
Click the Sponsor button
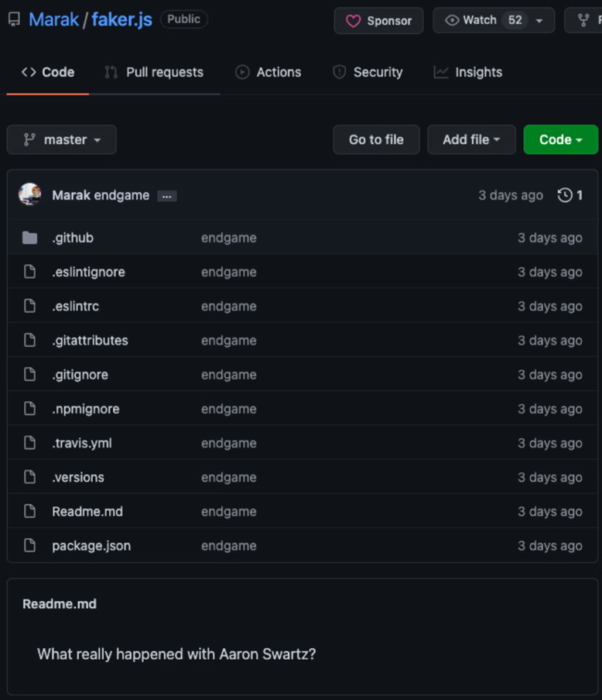(378, 21)
